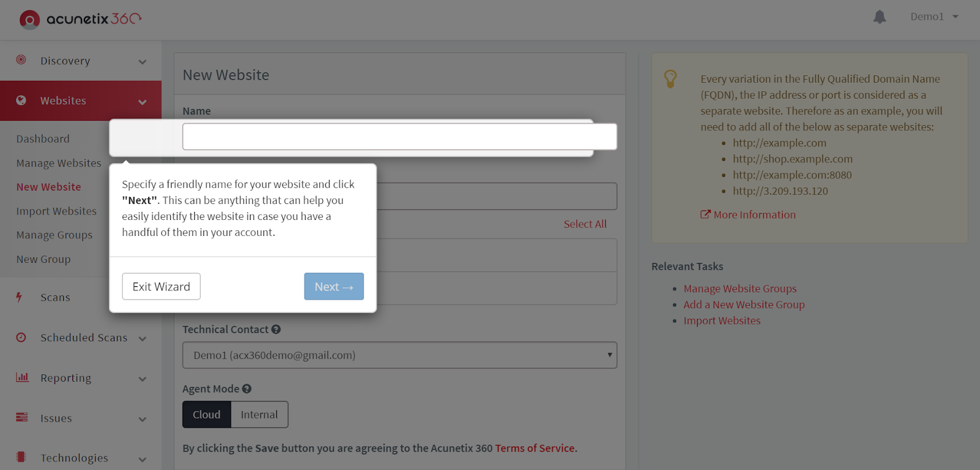Click the lightbulb tip icon
The width and height of the screenshot is (980, 470).
point(671,78)
